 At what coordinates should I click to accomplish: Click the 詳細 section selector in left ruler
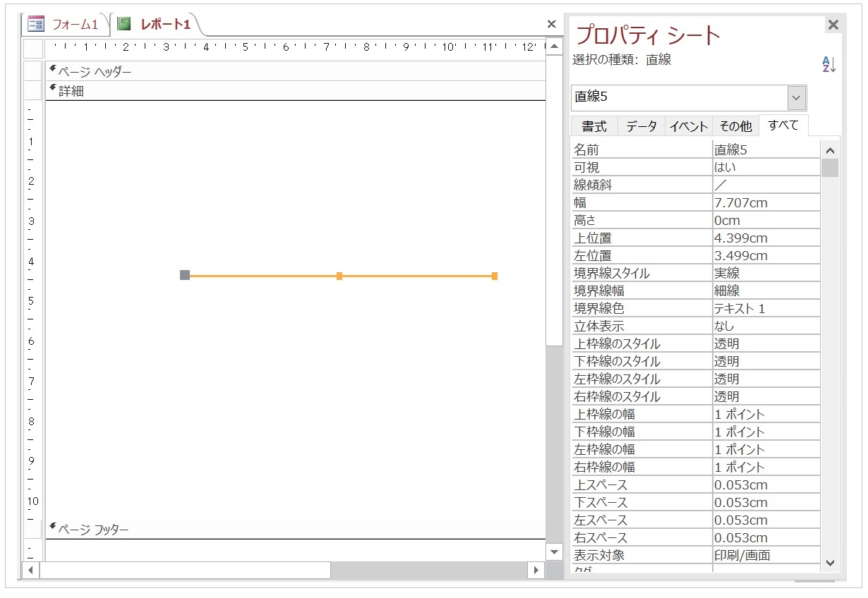pos(33,90)
